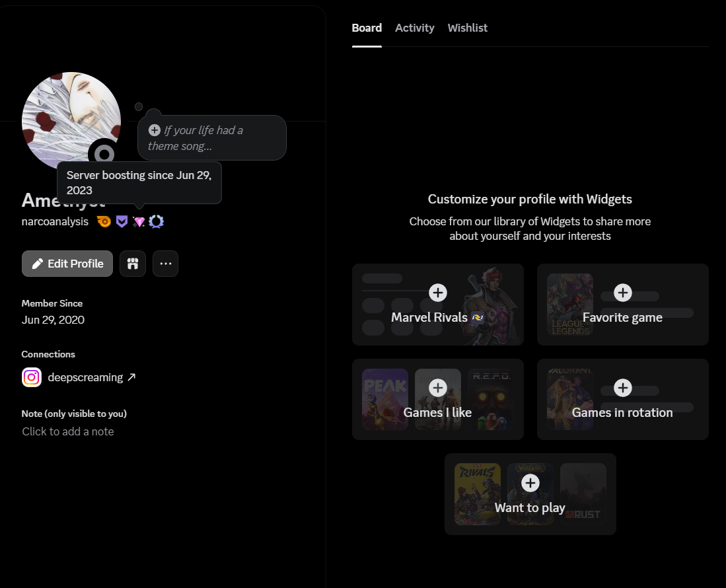
Task: Add the Want to play widget
Action: pyautogui.click(x=530, y=483)
